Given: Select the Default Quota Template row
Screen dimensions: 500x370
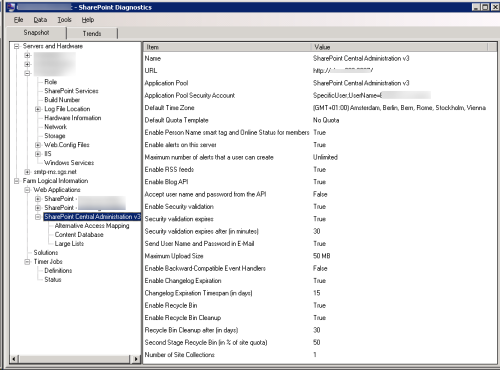Looking at the screenshot, I should coord(320,120).
